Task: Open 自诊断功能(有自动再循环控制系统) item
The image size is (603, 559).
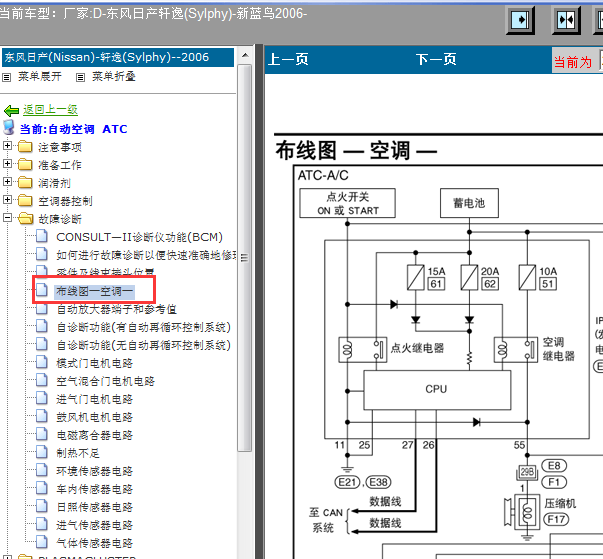Action: (x=144, y=327)
